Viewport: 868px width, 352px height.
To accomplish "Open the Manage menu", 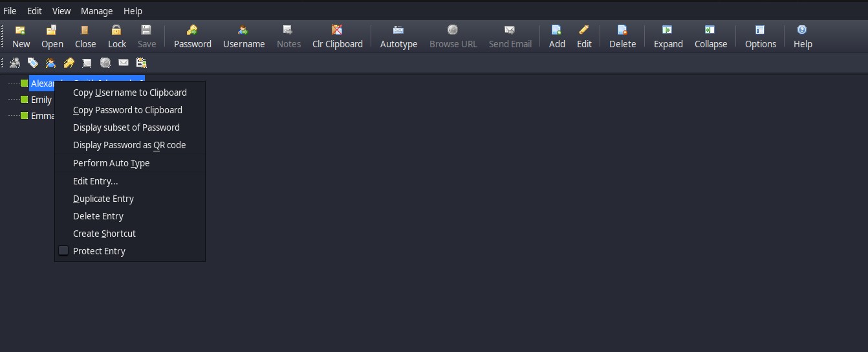I will (x=96, y=11).
